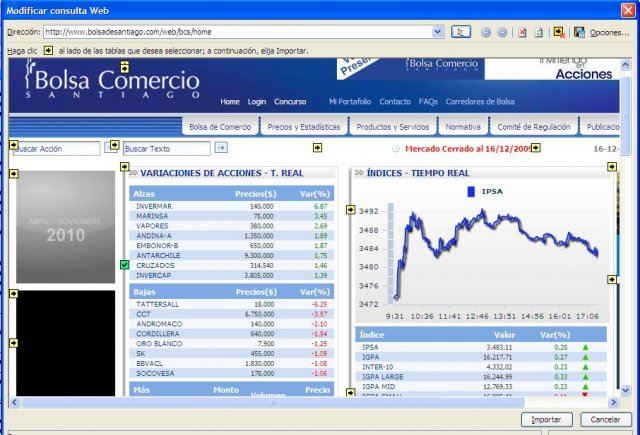This screenshot has width=640, height=435.
Task: Click the green up triangle on IPSA row
Action: pos(585,347)
